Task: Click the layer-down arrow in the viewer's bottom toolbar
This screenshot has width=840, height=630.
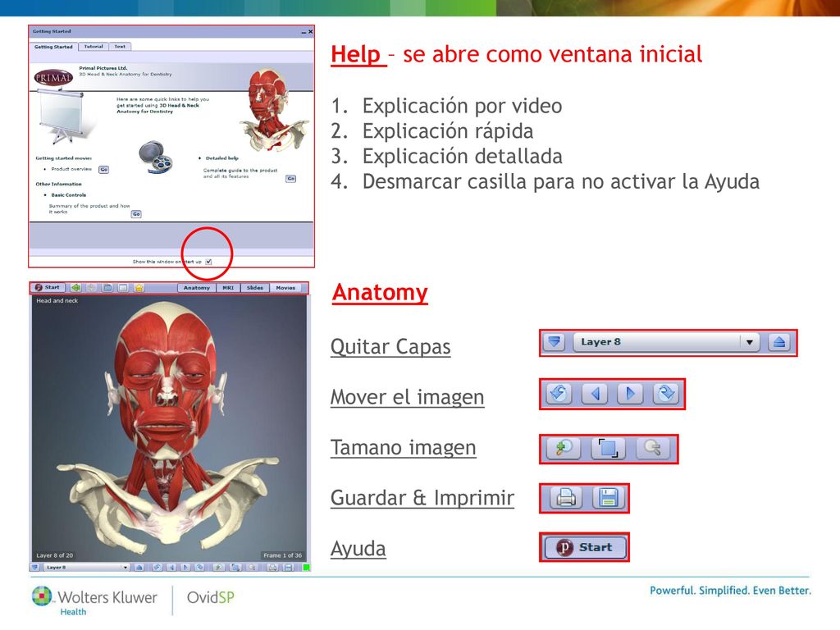Action: pos(35,568)
